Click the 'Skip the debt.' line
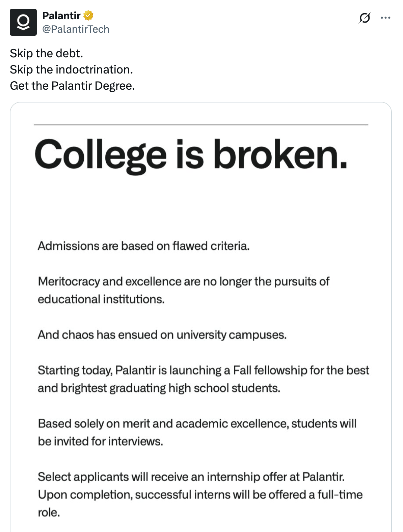 (46, 53)
